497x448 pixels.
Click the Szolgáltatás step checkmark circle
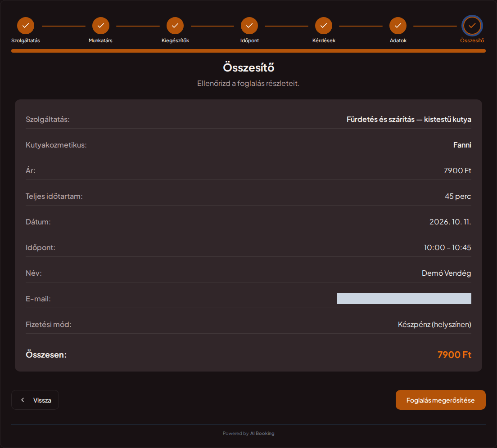(x=26, y=26)
